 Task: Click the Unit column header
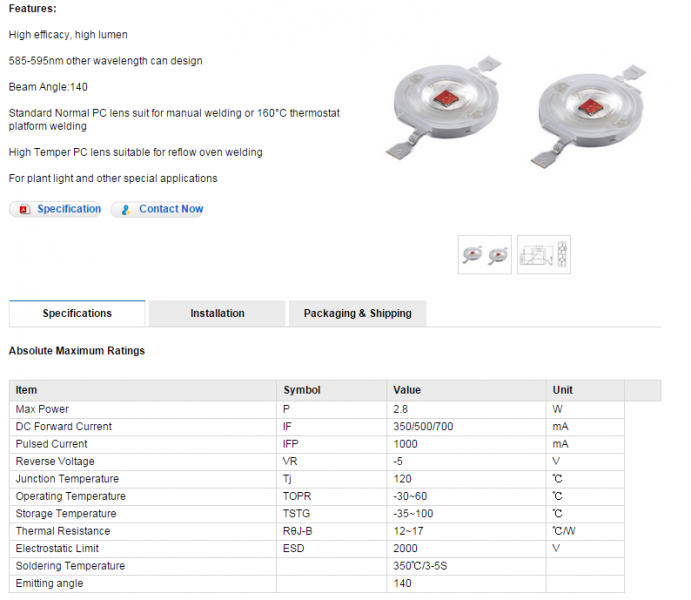[563, 390]
